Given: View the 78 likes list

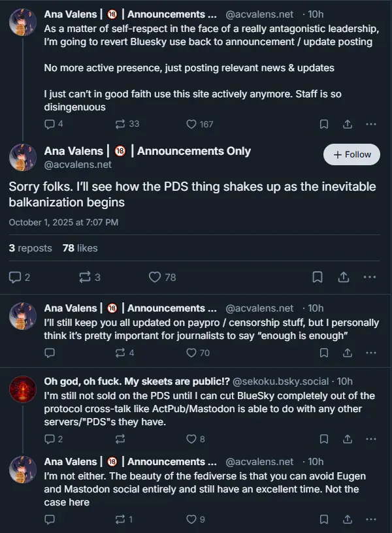Looking at the screenshot, I should pyautogui.click(x=80, y=248).
